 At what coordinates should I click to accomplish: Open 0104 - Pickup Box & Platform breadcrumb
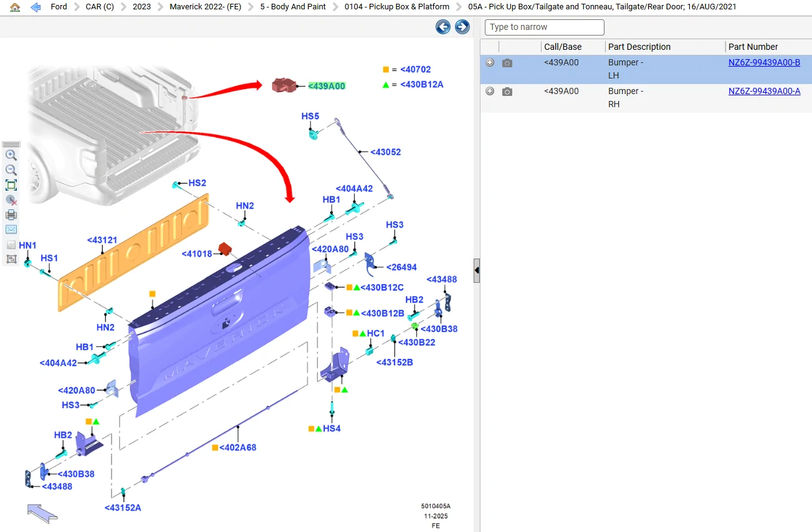pos(397,7)
